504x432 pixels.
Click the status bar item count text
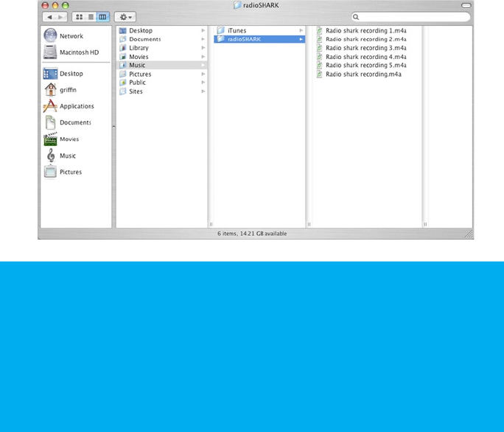point(252,234)
